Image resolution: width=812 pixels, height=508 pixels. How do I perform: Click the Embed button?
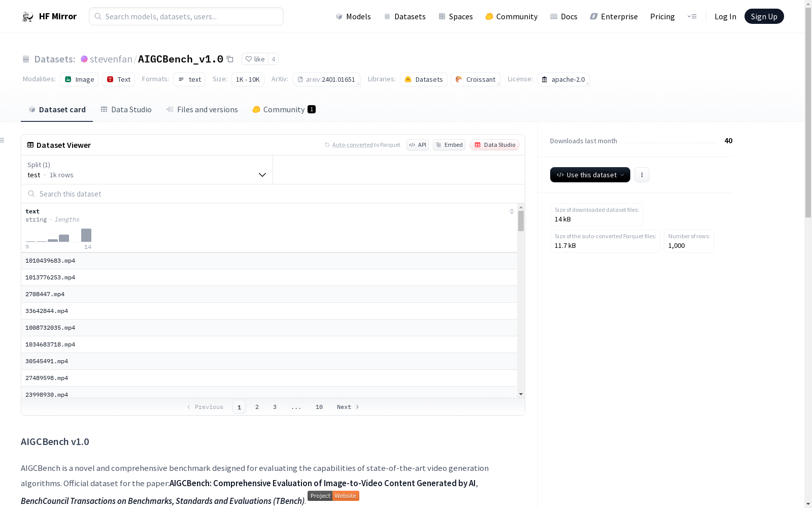point(449,145)
